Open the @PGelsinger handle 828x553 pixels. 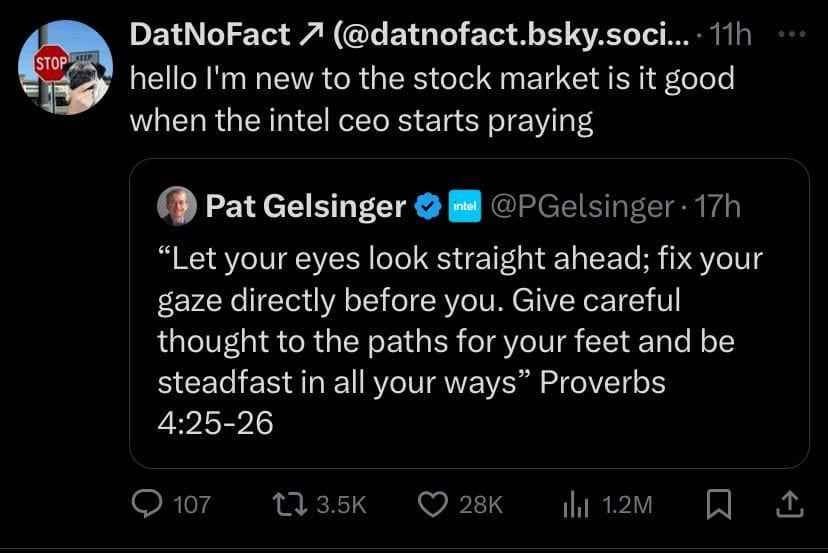[579, 207]
